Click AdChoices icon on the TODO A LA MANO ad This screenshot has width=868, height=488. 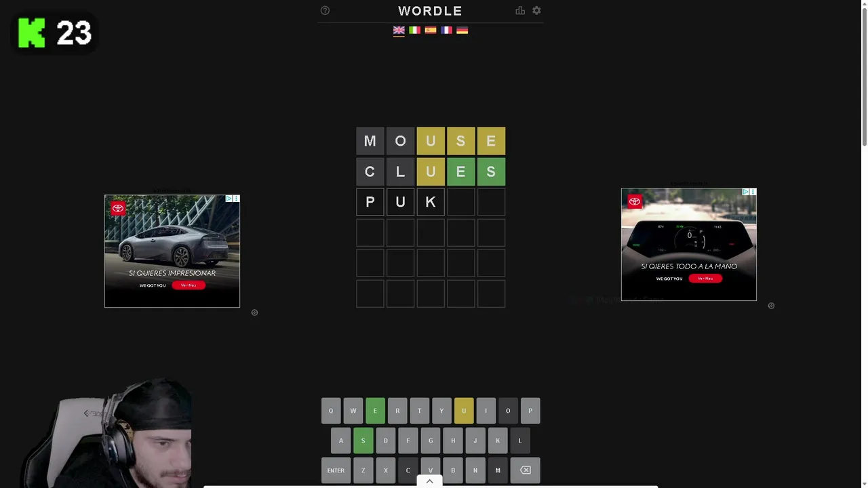[746, 192]
